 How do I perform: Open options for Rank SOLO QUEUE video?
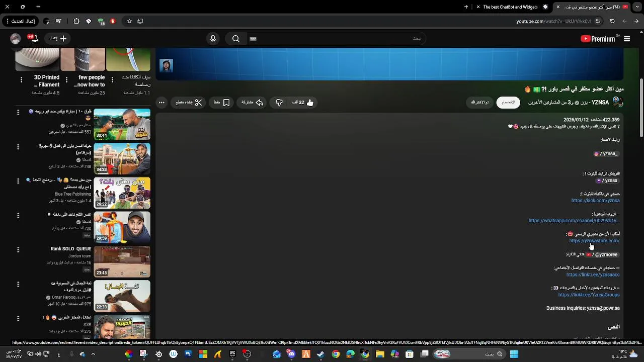(x=18, y=249)
